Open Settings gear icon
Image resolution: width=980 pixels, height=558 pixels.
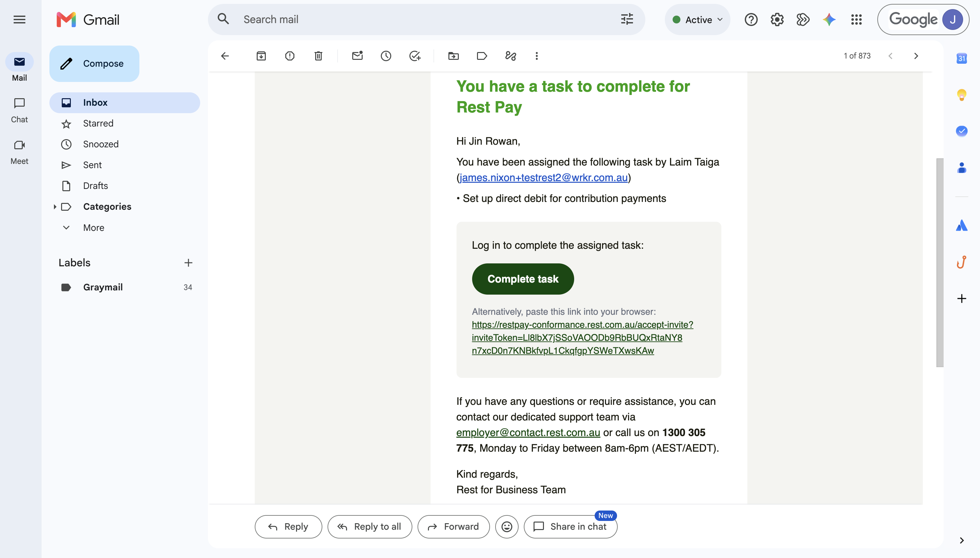point(777,20)
